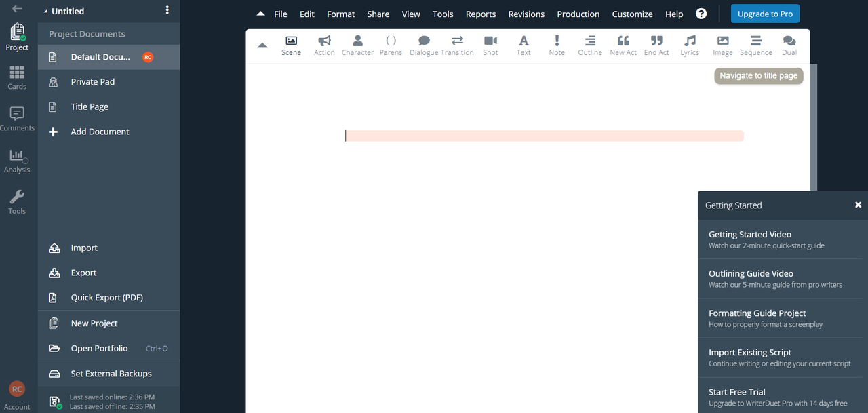Insert a Scene heading element

[291, 45]
